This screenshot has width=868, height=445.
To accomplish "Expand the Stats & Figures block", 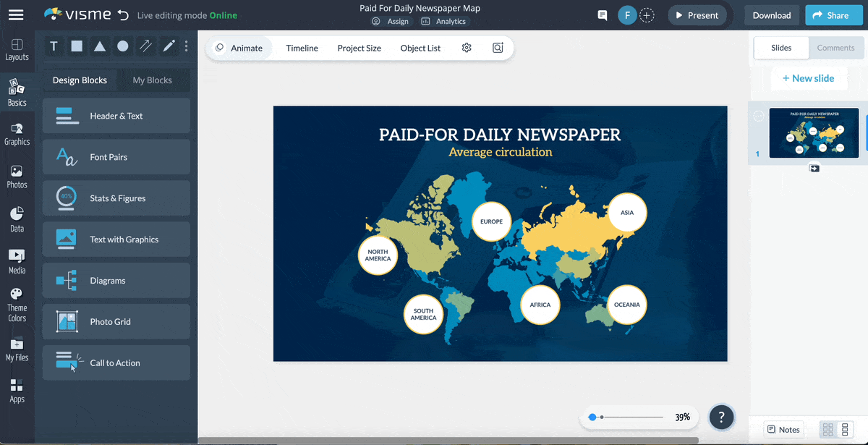I will tap(116, 198).
